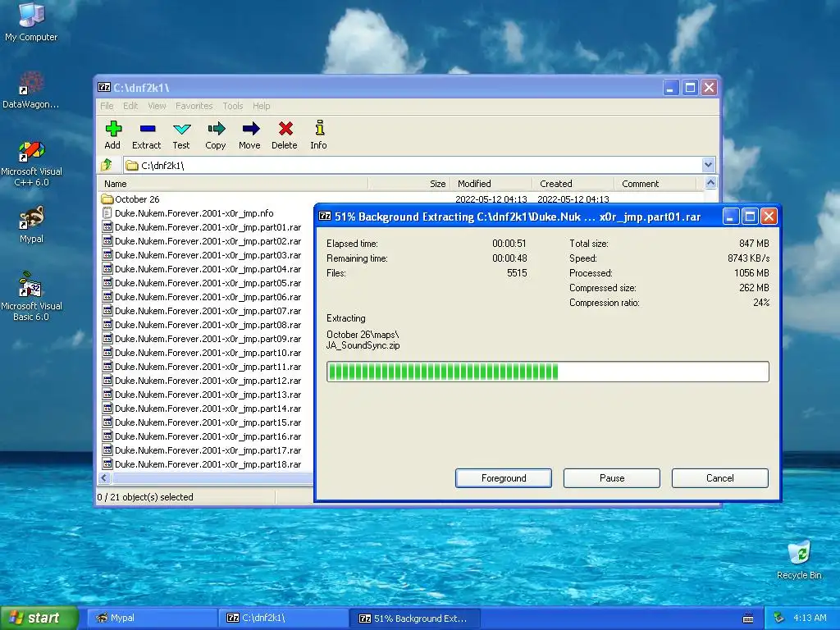Click the system tray icon beside clock
Viewport: 840px width, 630px height.
pos(779,618)
